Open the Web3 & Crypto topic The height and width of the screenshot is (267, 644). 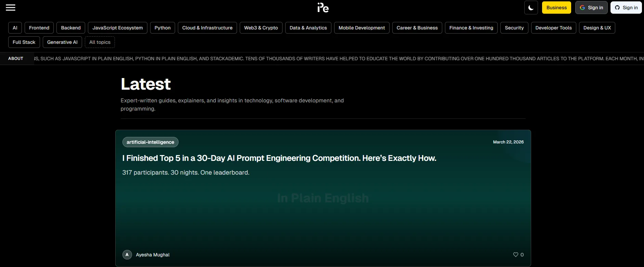click(261, 28)
